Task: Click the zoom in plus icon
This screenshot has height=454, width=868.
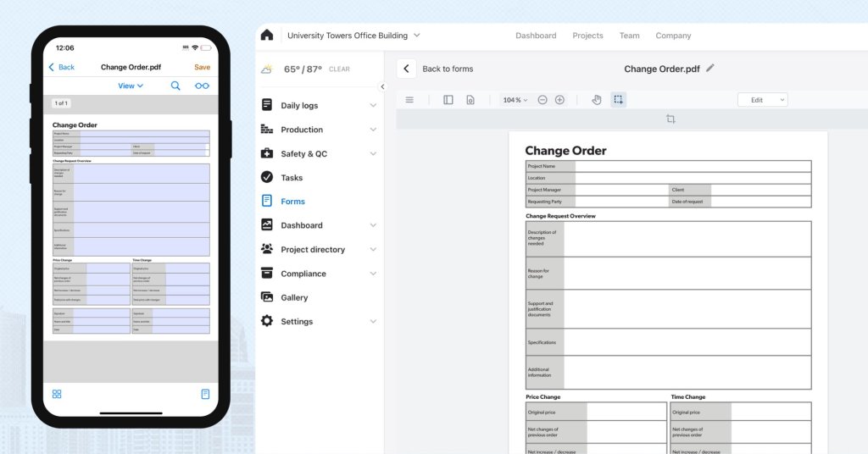Action: [559, 100]
